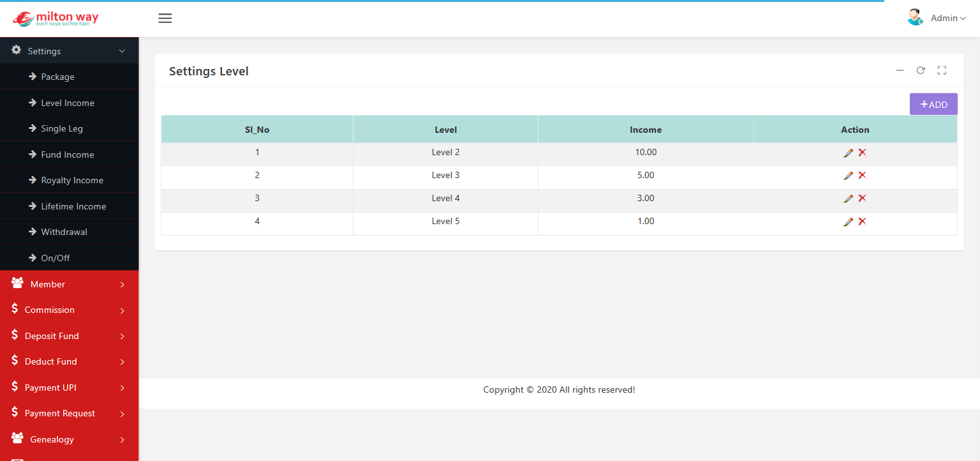The width and height of the screenshot is (980, 461).
Task: Click the Member group icon
Action: coord(17,283)
